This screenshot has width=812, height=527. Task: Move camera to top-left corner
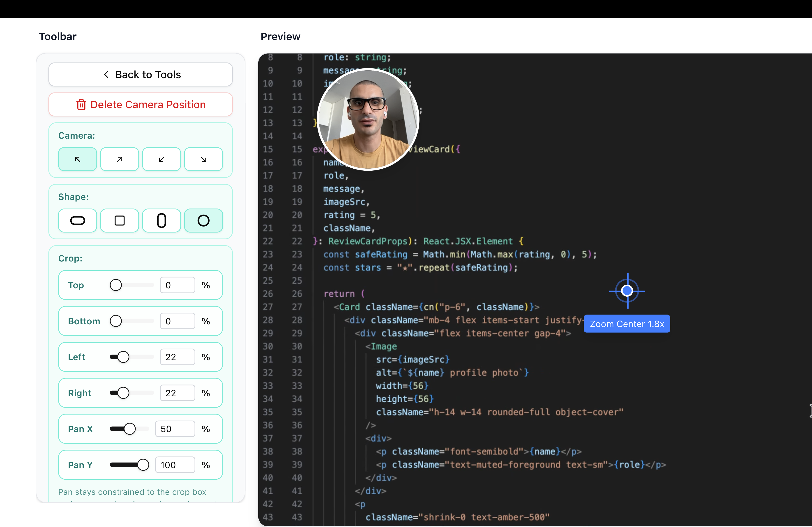(77, 159)
